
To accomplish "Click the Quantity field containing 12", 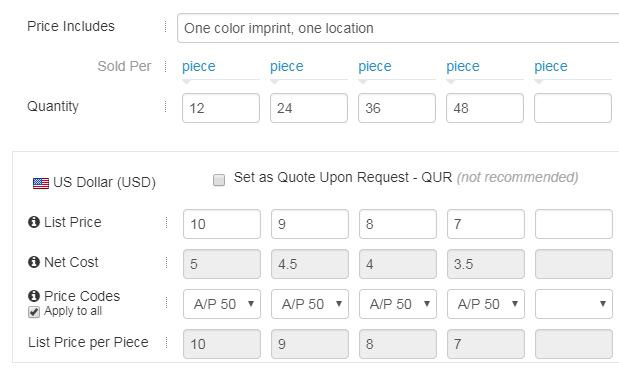I will tap(221, 108).
